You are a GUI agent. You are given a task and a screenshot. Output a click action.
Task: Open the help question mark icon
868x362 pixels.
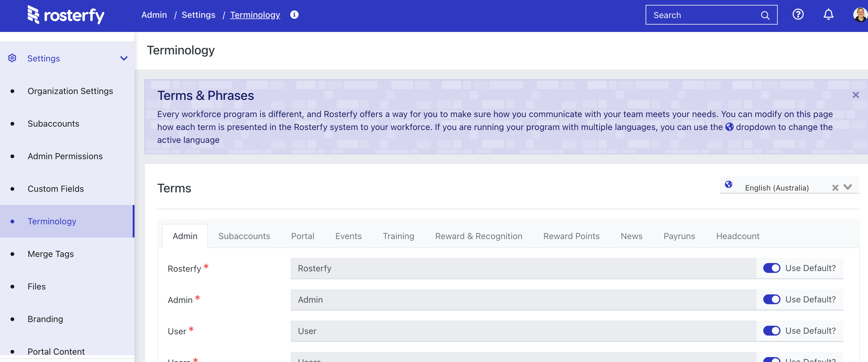[x=798, y=15]
